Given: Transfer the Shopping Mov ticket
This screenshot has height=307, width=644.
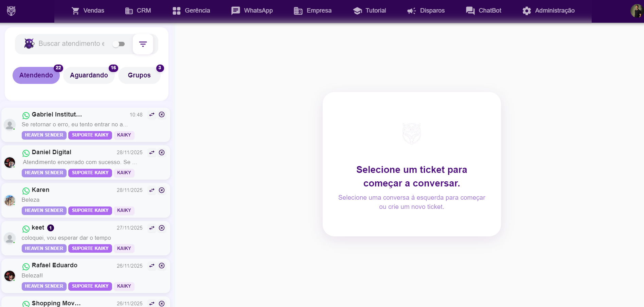Looking at the screenshot, I should click(152, 303).
